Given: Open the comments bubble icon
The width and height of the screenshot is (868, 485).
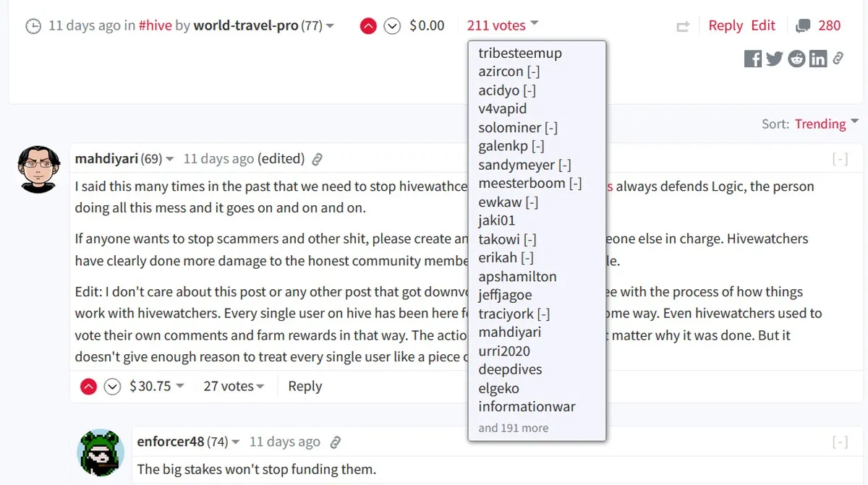Looking at the screenshot, I should [803, 26].
